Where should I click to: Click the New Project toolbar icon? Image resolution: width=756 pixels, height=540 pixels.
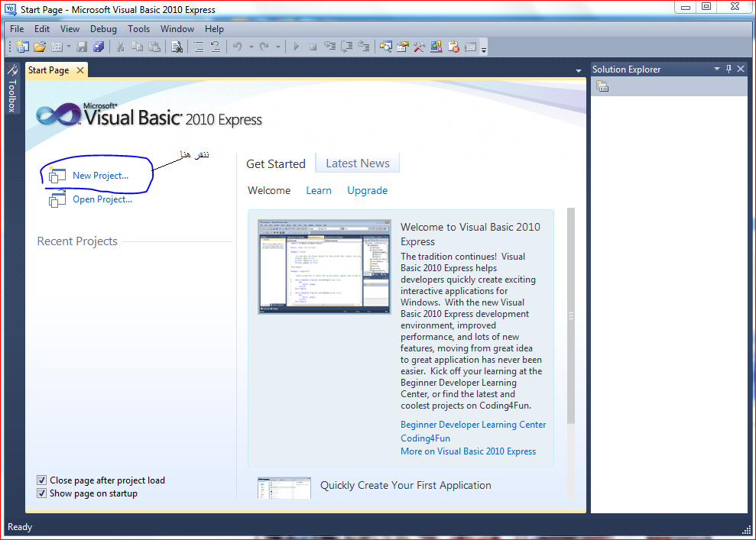22,47
